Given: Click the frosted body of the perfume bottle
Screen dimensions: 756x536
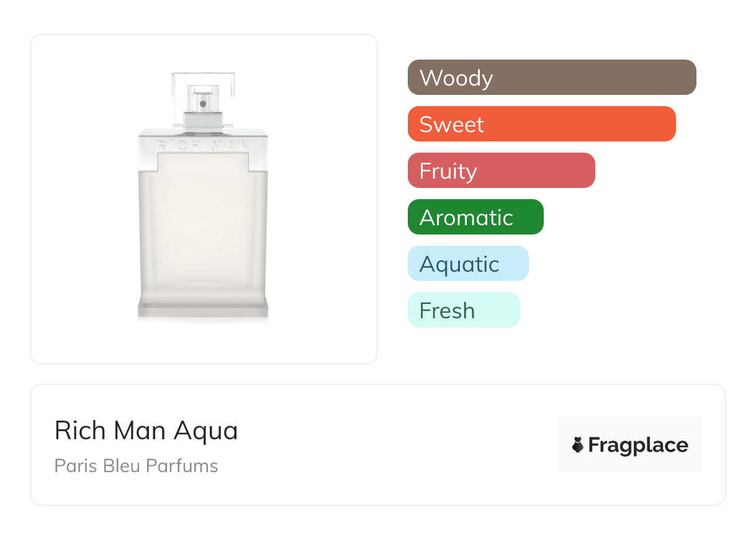Looking at the screenshot, I should pyautogui.click(x=204, y=230).
